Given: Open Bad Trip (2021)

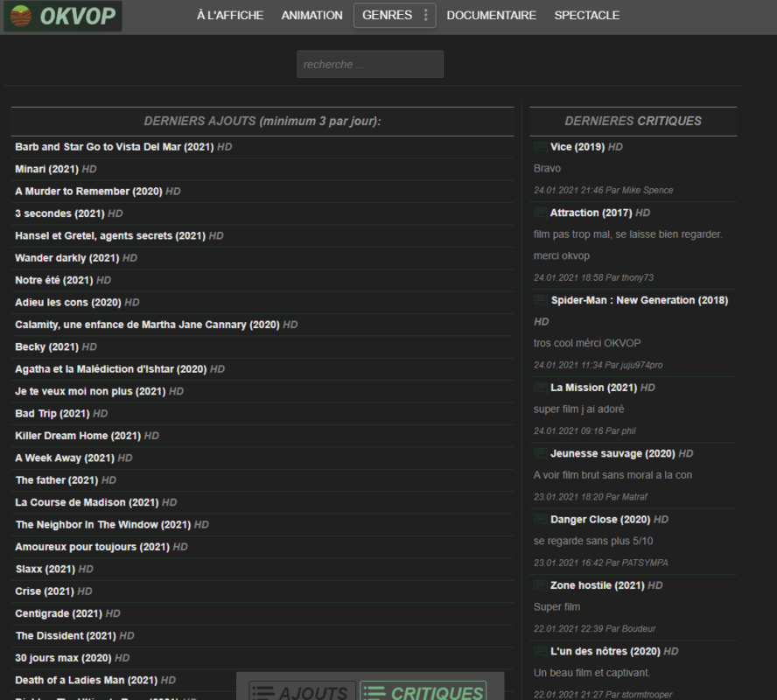Looking at the screenshot, I should point(52,414).
